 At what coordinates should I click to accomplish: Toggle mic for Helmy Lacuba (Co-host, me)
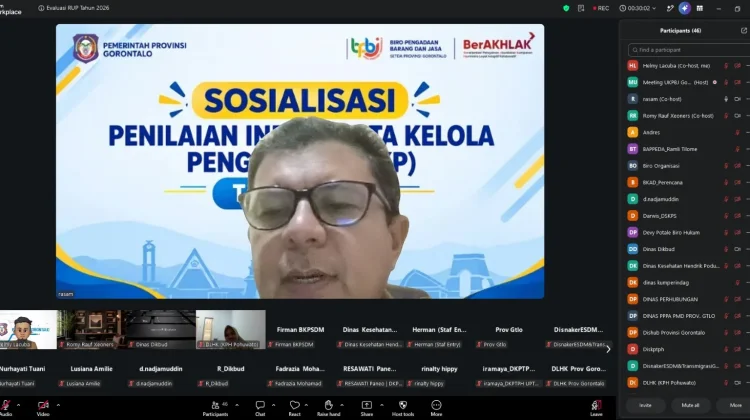click(x=726, y=66)
